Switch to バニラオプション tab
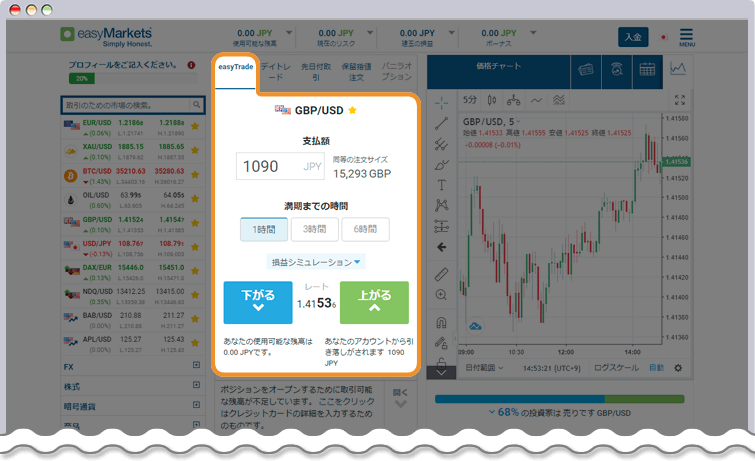The width and height of the screenshot is (755, 461). pyautogui.click(x=397, y=71)
